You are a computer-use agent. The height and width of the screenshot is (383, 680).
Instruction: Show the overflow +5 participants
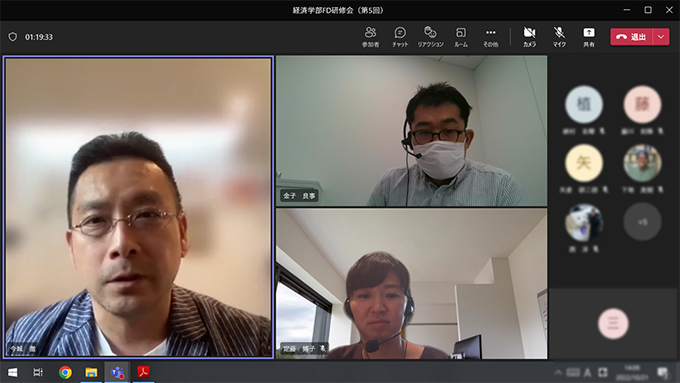tap(642, 222)
